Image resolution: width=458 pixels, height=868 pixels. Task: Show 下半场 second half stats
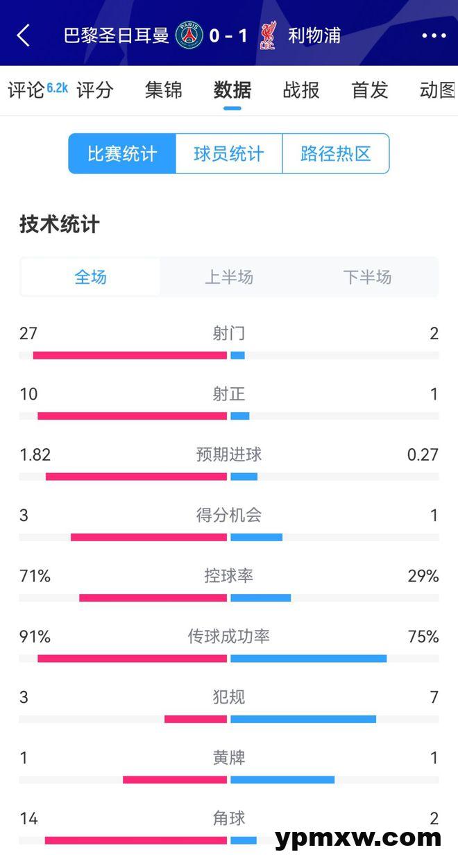point(367,278)
